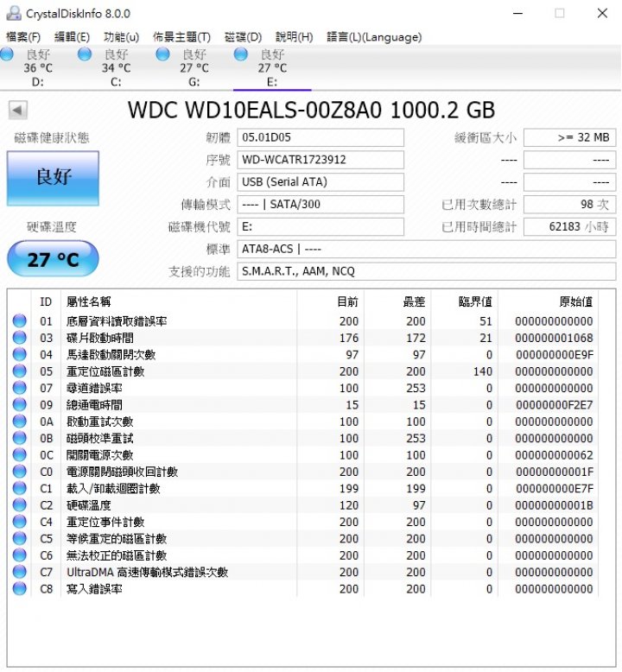
Task: Select the UltraDMA 高速傳輸模式錯誤次數 row
Action: pyautogui.click(x=303, y=572)
